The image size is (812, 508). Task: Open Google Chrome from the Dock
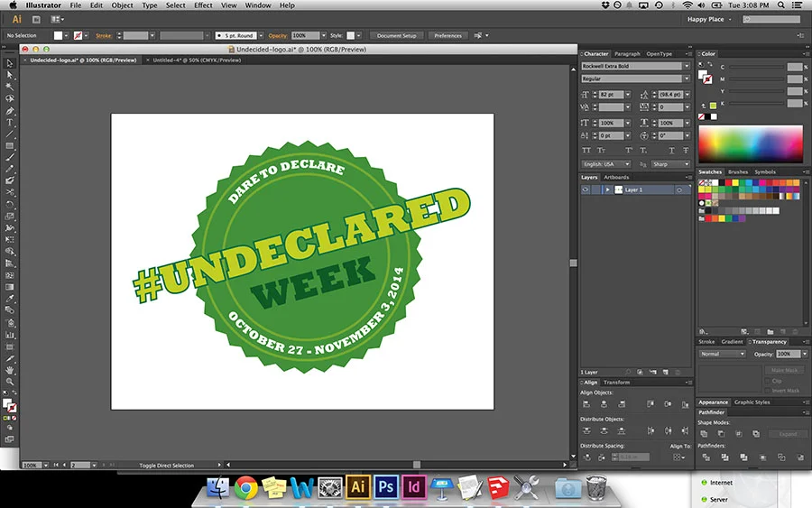click(246, 487)
